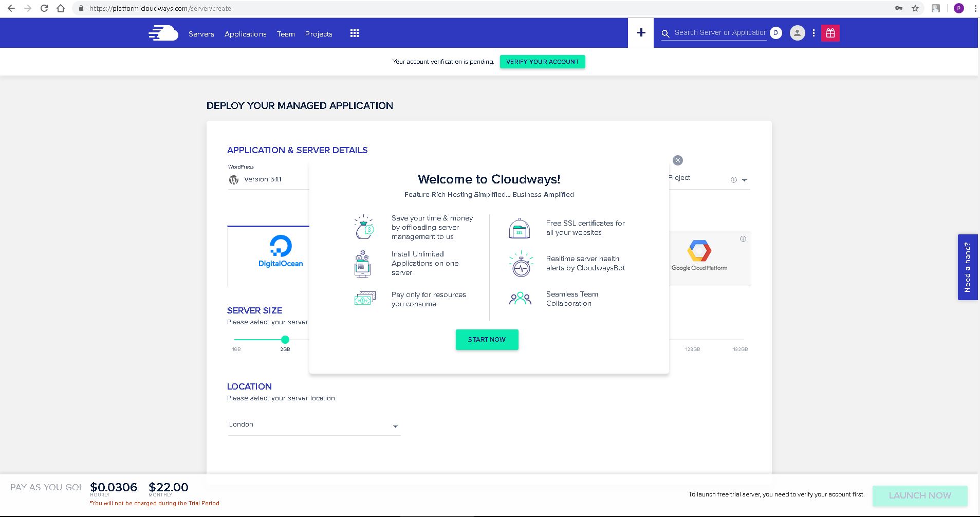The width and height of the screenshot is (980, 517).
Task: Open the notifications counter badge
Action: click(x=776, y=33)
